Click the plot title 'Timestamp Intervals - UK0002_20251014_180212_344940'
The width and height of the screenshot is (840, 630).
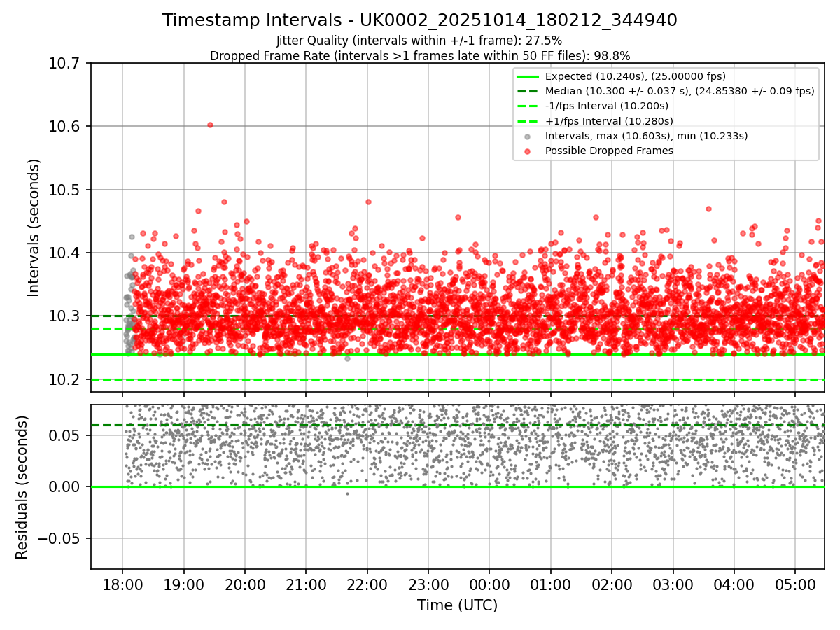[420, 20]
